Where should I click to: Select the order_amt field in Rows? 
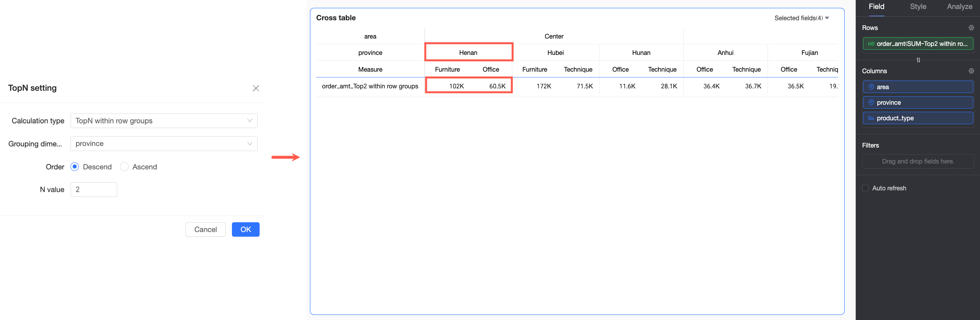[918, 44]
